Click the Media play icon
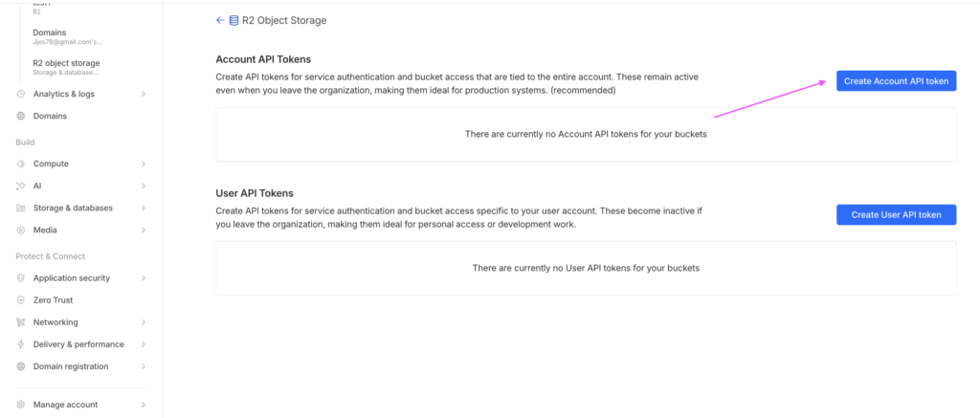980x418 pixels. (21, 230)
